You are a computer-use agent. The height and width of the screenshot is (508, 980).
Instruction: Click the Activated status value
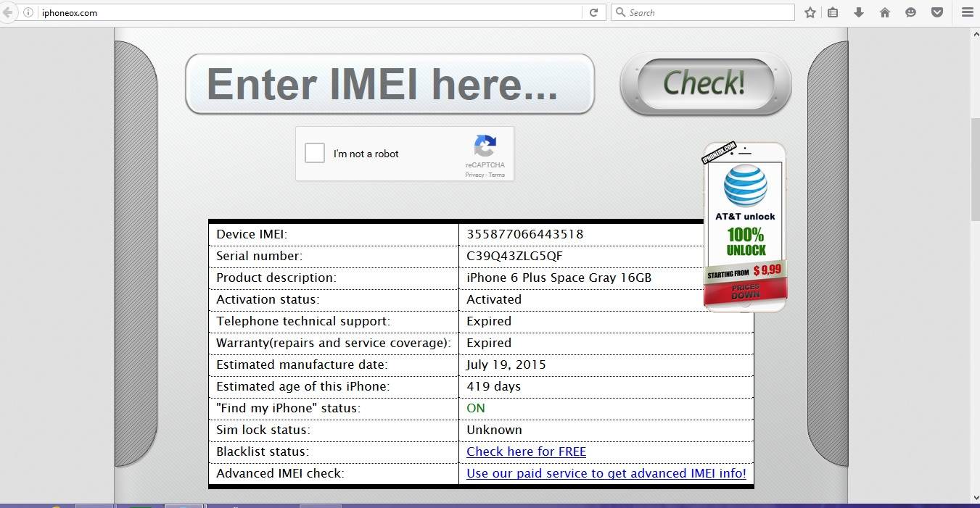(494, 299)
